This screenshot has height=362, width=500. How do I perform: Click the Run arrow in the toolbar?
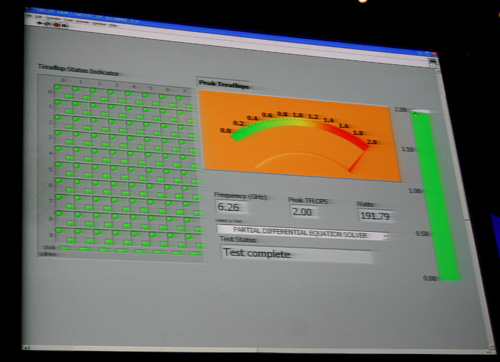click(x=39, y=23)
